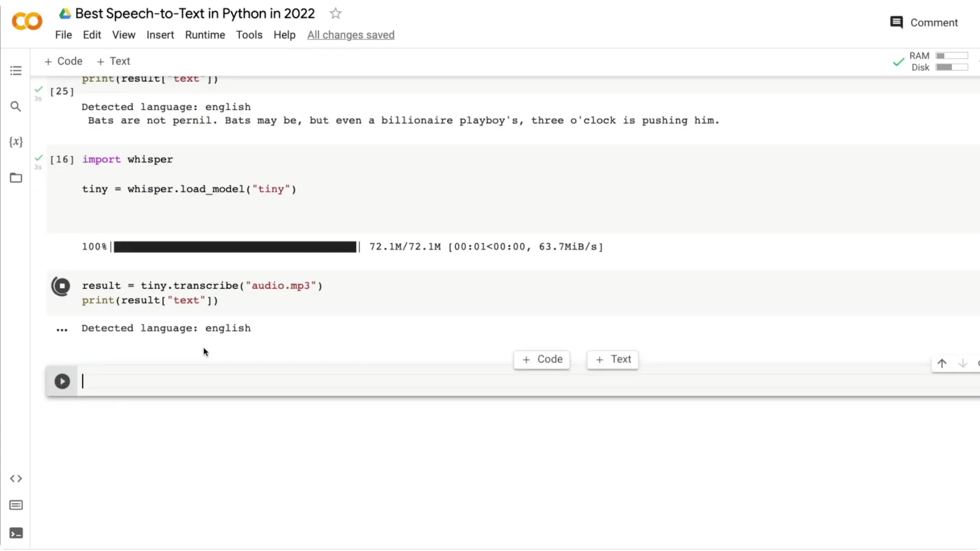This screenshot has width=980, height=551.
Task: Star the notebook as a favorite
Action: point(335,13)
